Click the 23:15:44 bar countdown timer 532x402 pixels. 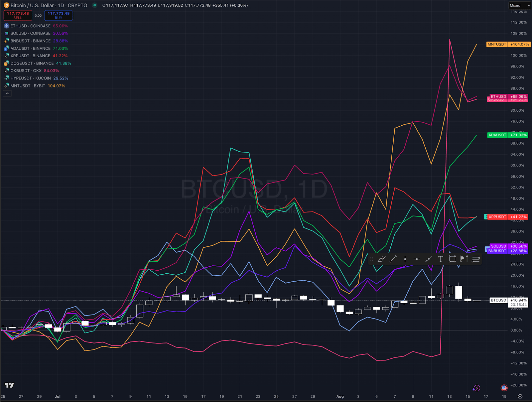[x=518, y=305]
